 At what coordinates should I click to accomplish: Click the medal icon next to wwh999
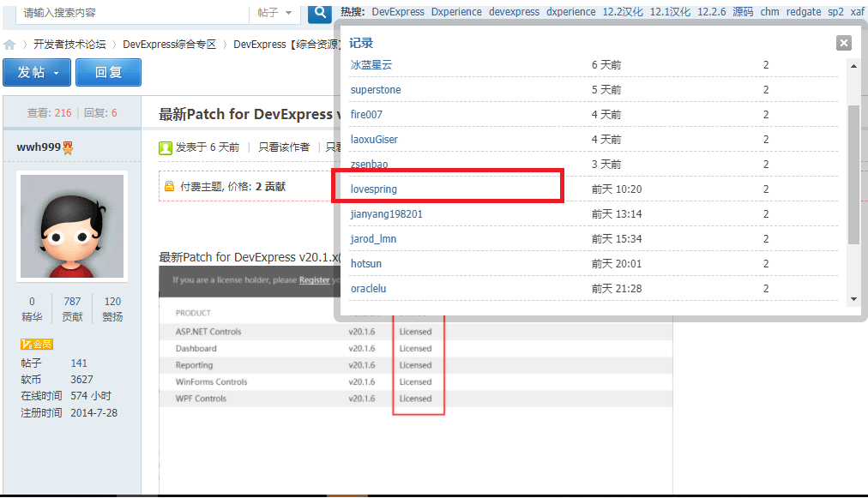pyautogui.click(x=68, y=147)
